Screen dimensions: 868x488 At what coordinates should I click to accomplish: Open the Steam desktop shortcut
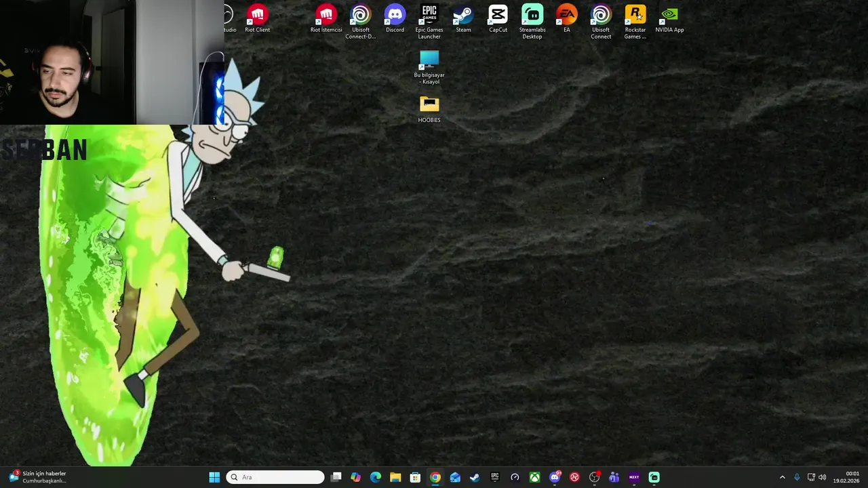coord(463,19)
